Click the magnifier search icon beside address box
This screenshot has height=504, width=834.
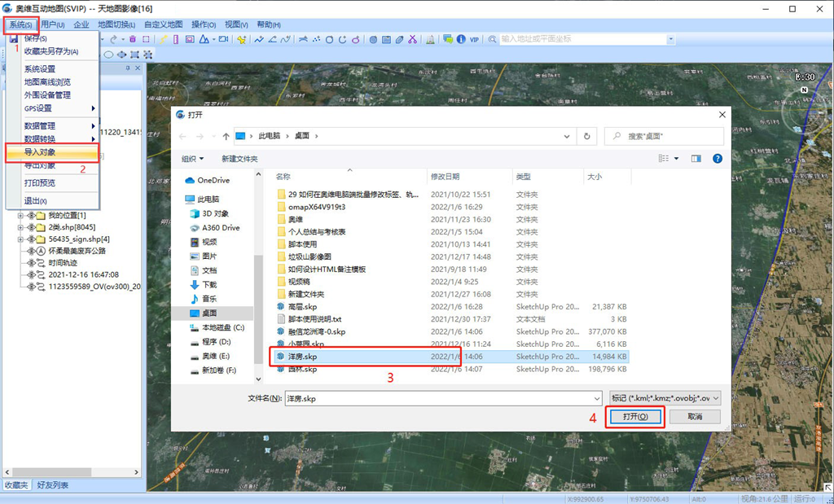492,39
